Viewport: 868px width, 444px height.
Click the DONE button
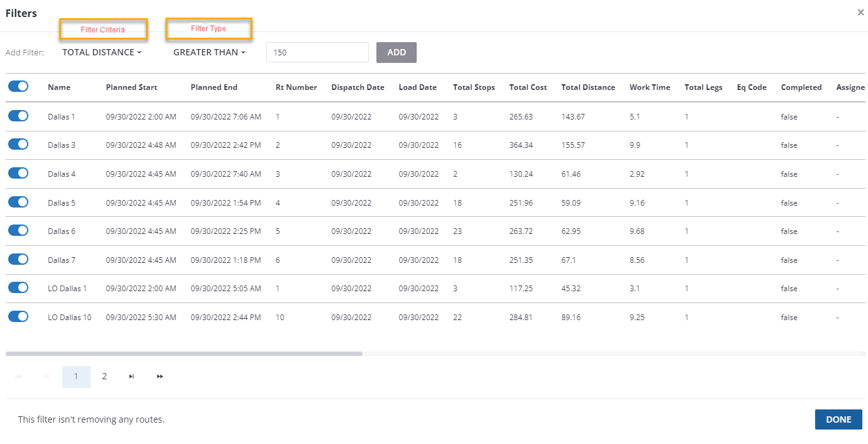[838, 419]
